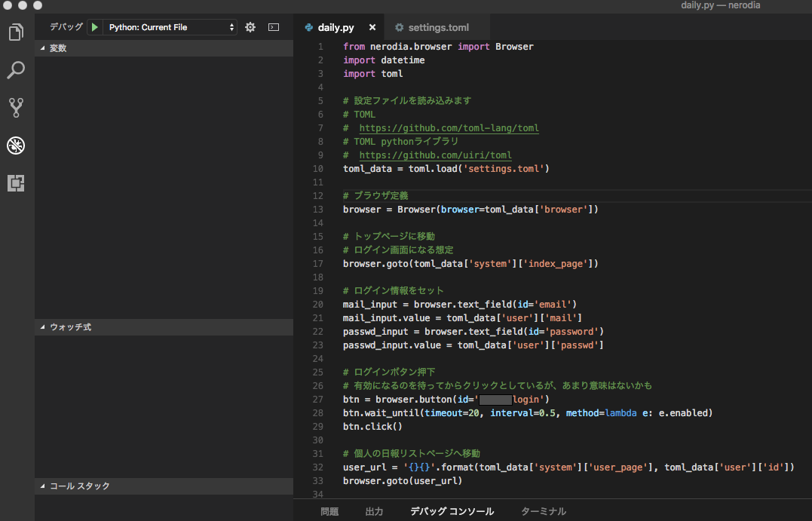Open the 問題 panel tab
Screen dimensions: 812x521
(x=329, y=511)
